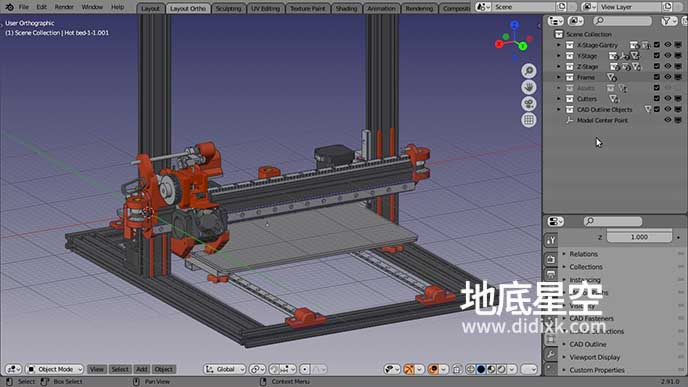Switch to the Shading workspace tab
This screenshot has width=688, height=387.
(x=346, y=8)
